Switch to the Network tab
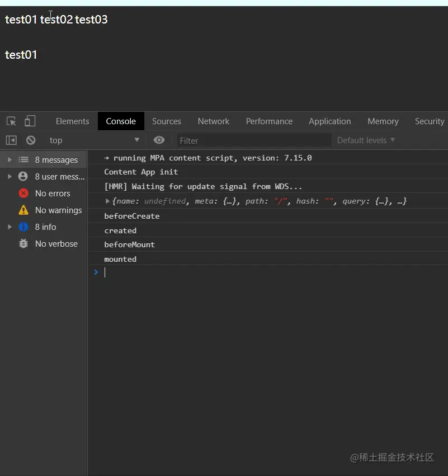The height and width of the screenshot is (476, 448). point(214,121)
